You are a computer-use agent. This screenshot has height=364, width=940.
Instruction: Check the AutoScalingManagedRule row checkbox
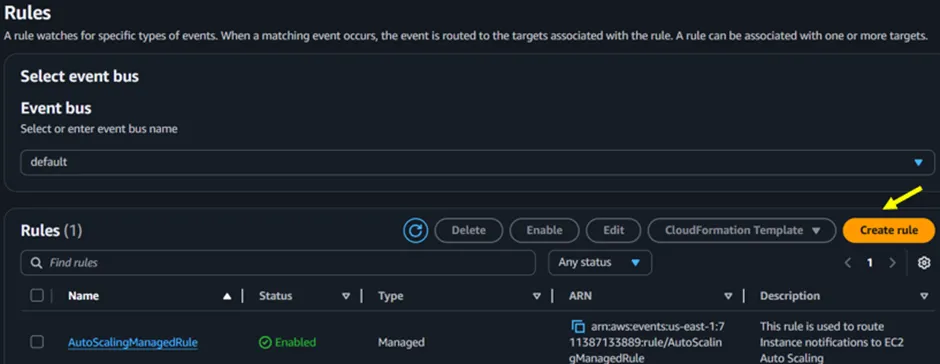pyautogui.click(x=37, y=342)
